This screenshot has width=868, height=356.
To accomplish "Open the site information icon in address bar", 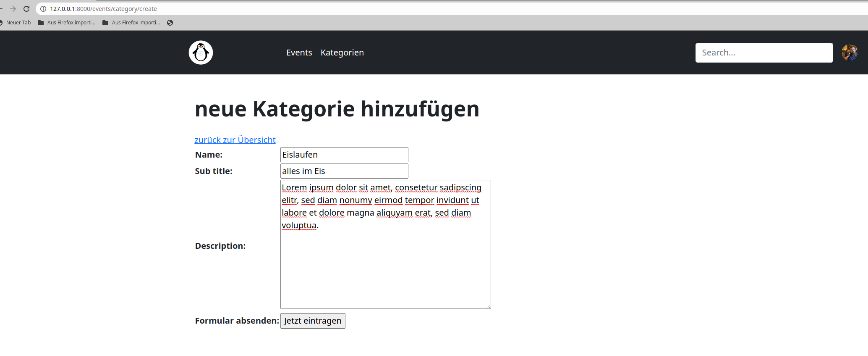I will tap(43, 9).
